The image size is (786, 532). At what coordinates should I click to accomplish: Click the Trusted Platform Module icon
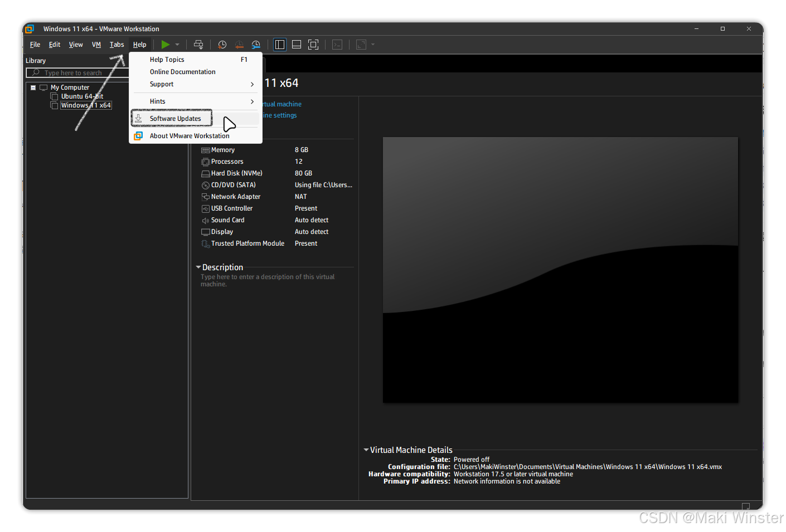[x=206, y=244]
